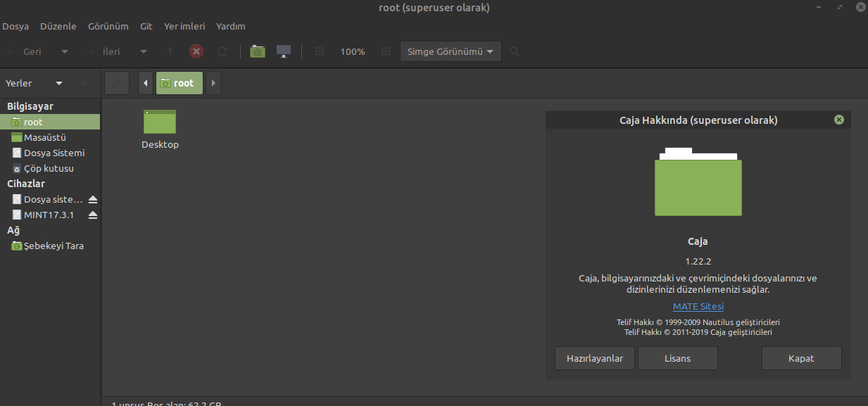Open the Yer imleri menu
Viewport: 868px width, 406px height.
(x=184, y=27)
